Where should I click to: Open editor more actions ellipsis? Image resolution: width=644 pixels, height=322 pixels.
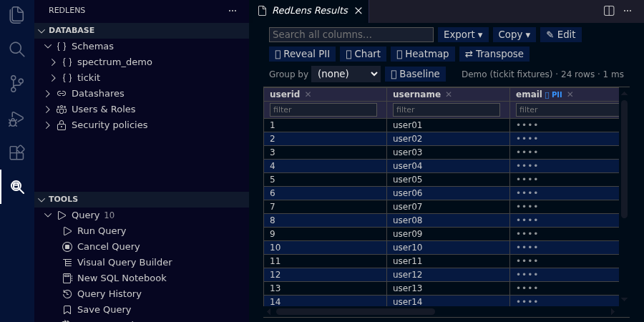(627, 11)
